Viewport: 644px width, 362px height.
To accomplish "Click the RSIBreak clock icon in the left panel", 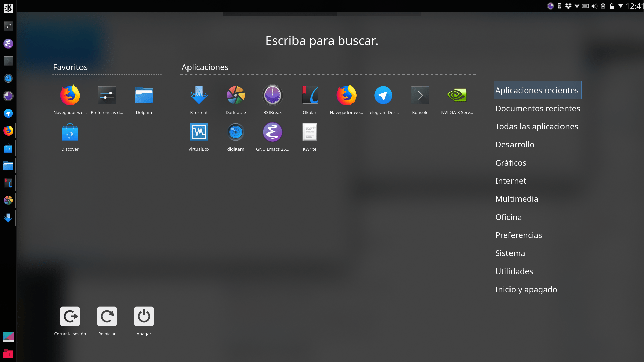I will pyautogui.click(x=8, y=96).
